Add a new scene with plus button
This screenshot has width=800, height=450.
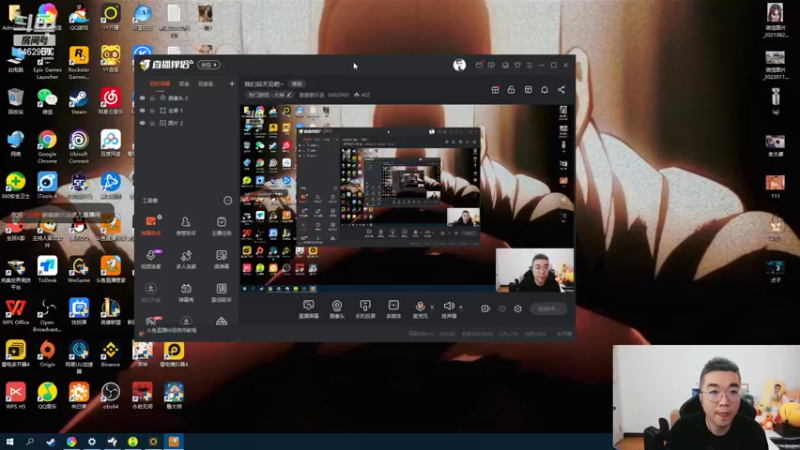pyautogui.click(x=232, y=84)
